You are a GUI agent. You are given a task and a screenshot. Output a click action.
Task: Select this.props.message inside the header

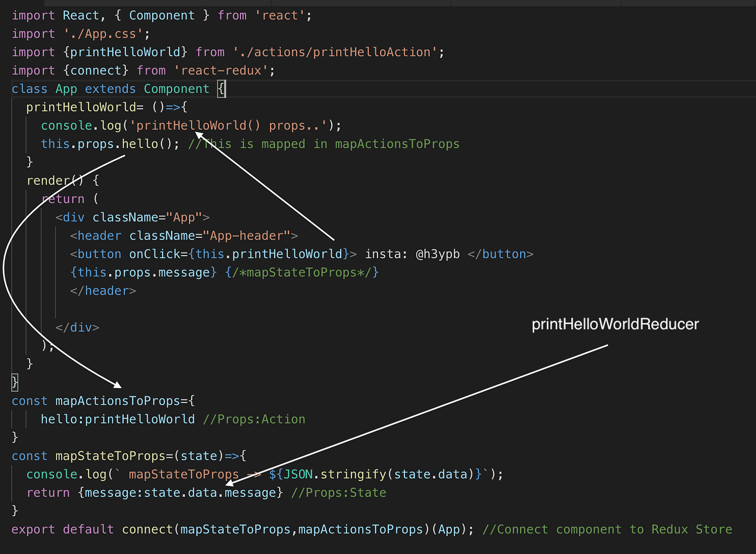[x=143, y=272]
